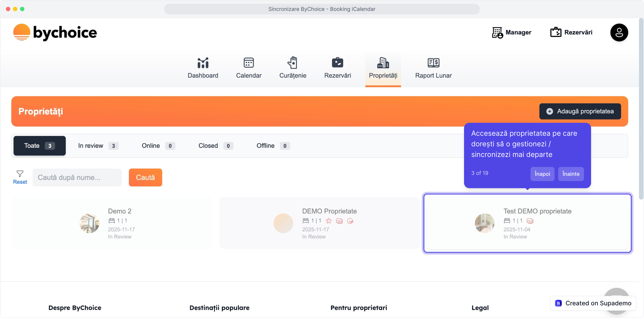Click the user profile avatar icon
The width and height of the screenshot is (644, 318).
pos(619,32)
